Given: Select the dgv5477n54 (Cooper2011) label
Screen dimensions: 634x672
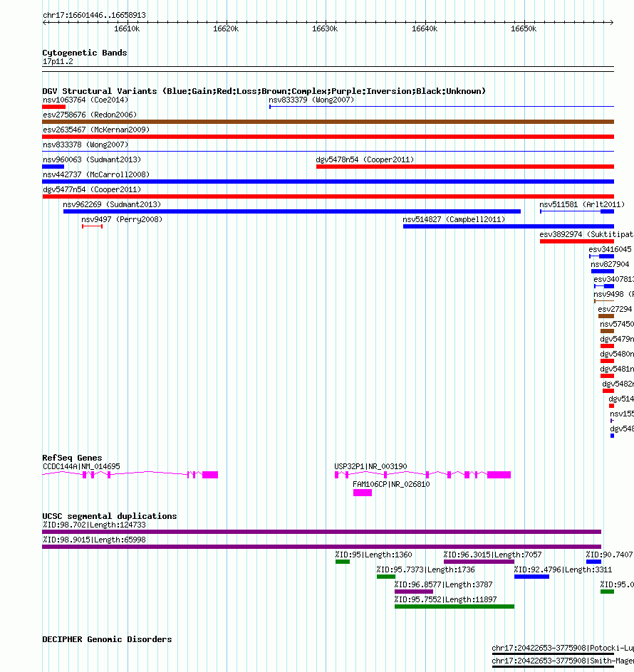Looking at the screenshot, I should click(92, 189).
